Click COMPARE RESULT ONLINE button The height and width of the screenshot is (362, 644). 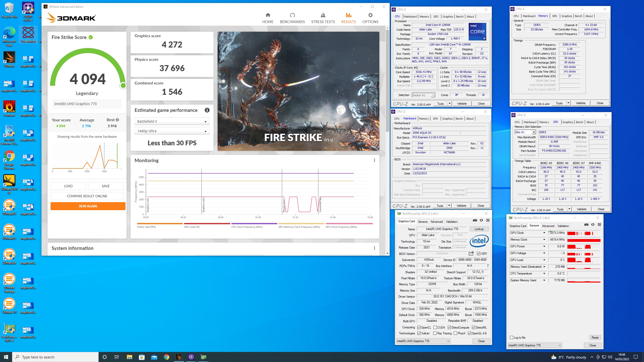(x=87, y=196)
